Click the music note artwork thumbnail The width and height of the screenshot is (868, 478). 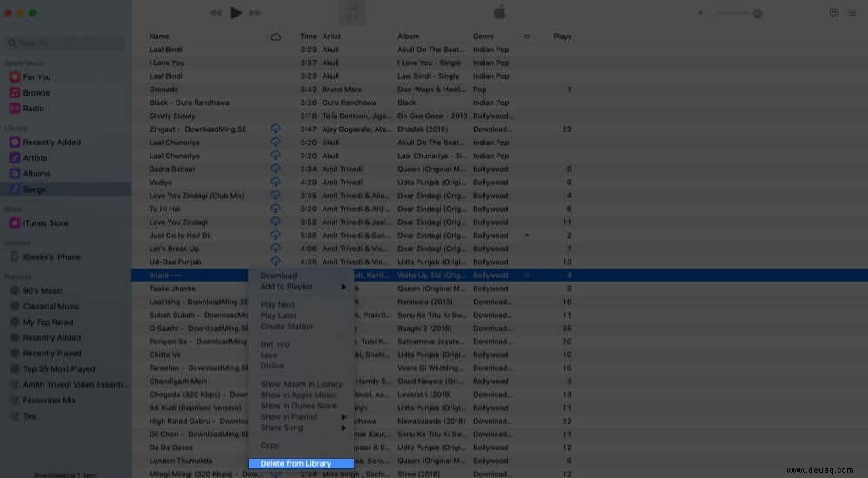(x=352, y=13)
